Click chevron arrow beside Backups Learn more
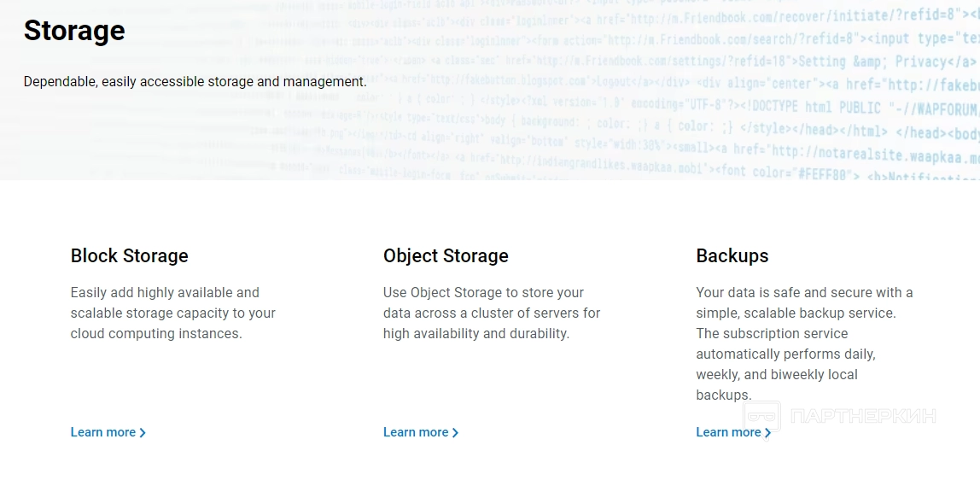The image size is (980, 486). pos(767,433)
